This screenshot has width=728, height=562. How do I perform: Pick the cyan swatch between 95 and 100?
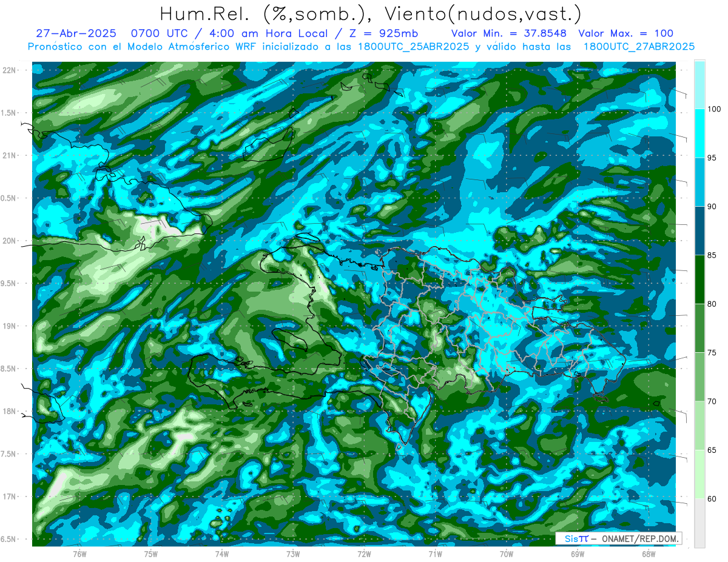tap(699, 133)
